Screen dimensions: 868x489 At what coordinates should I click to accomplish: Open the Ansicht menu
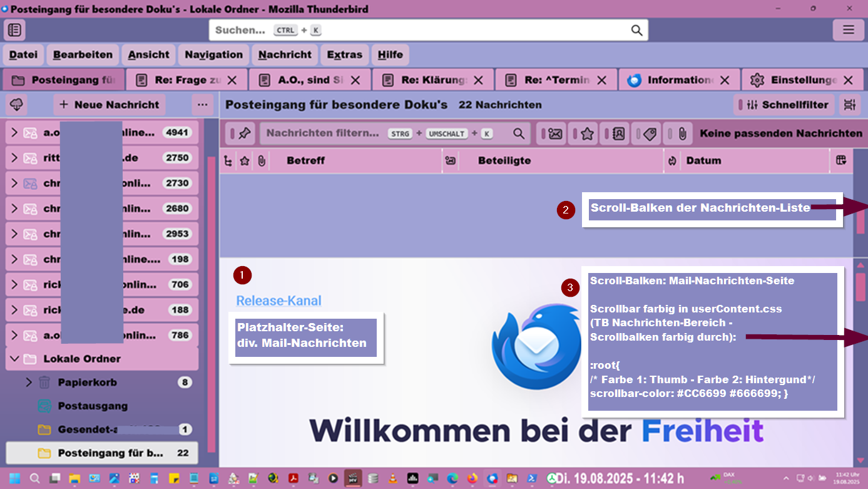coord(149,55)
